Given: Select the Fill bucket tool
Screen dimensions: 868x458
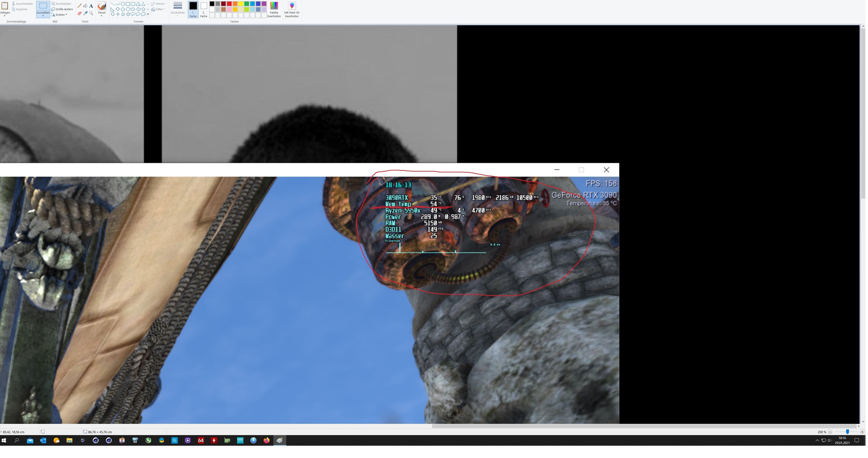Looking at the screenshot, I should pyautogui.click(x=85, y=6).
